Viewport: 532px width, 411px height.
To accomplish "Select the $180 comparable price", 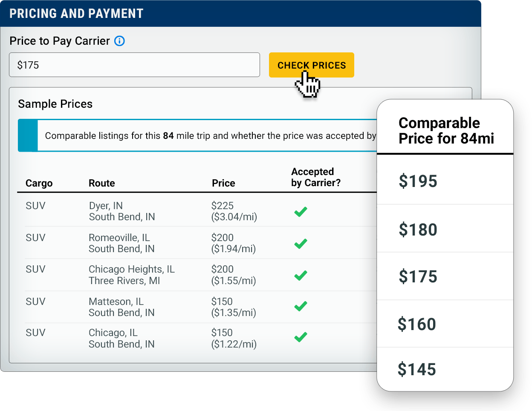I will coord(445,229).
